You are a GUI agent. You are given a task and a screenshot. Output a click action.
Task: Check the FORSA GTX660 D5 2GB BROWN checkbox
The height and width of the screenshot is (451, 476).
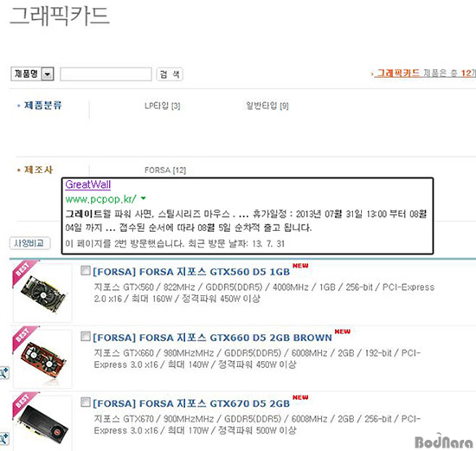[86, 336]
